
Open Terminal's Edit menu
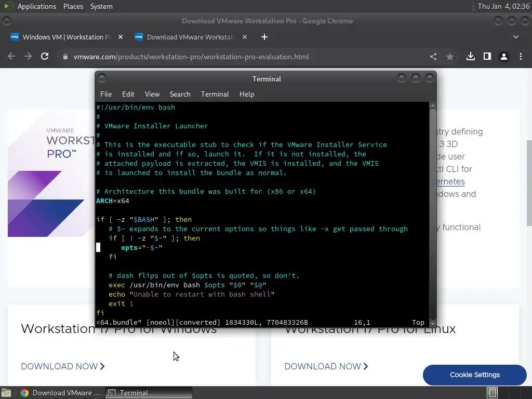pyautogui.click(x=128, y=95)
